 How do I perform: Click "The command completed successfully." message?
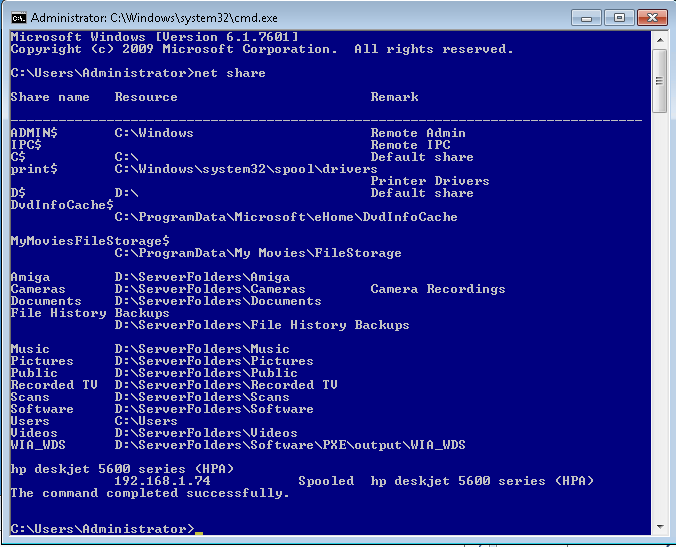(150, 493)
